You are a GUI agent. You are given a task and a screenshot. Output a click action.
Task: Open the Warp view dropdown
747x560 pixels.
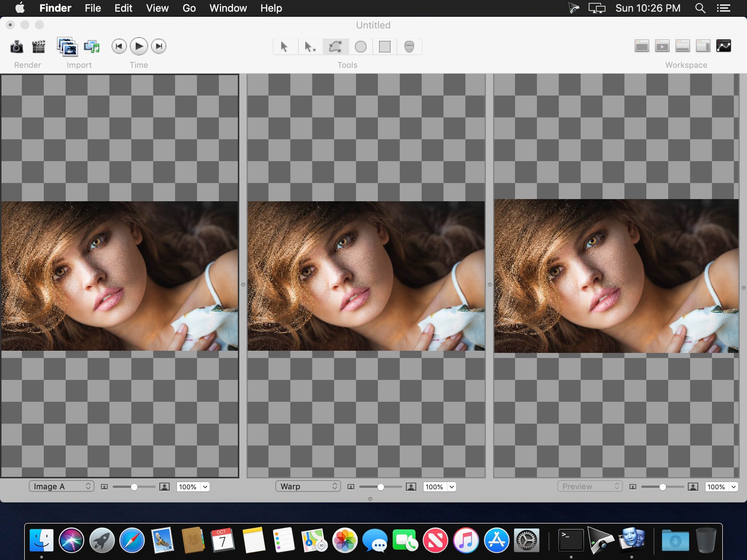[x=308, y=486]
